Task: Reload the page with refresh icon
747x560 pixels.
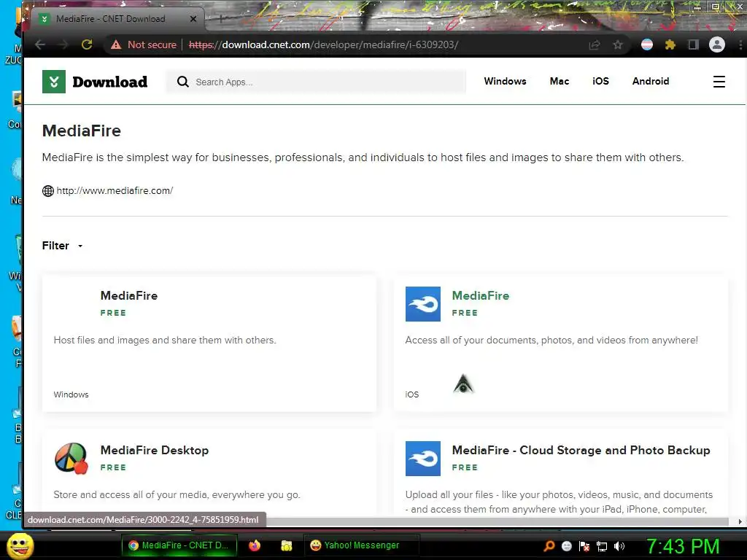Action: coord(87,44)
